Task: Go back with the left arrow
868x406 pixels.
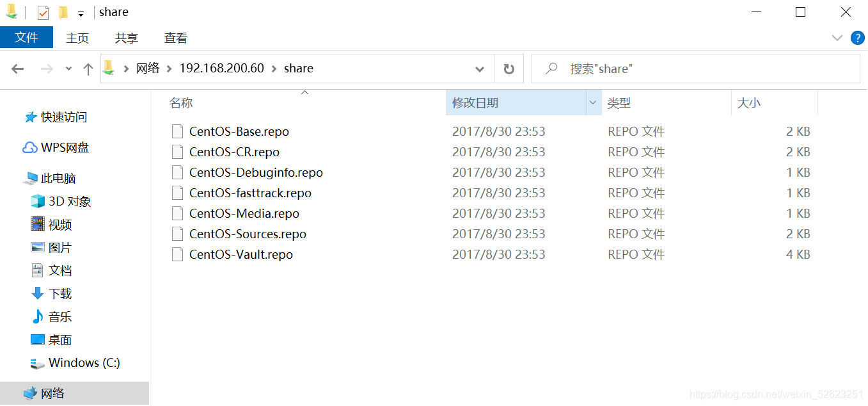Action: 17,69
